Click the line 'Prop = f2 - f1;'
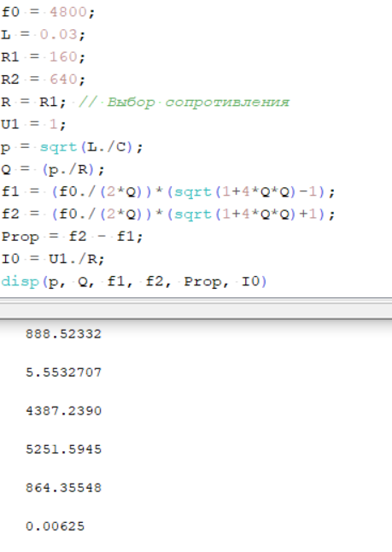 (72, 237)
